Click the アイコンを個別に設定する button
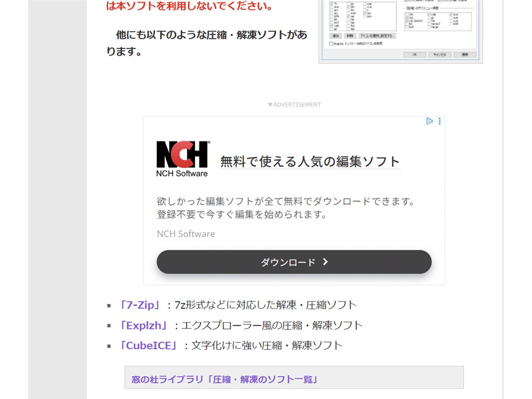532x399 pixels. click(x=378, y=36)
